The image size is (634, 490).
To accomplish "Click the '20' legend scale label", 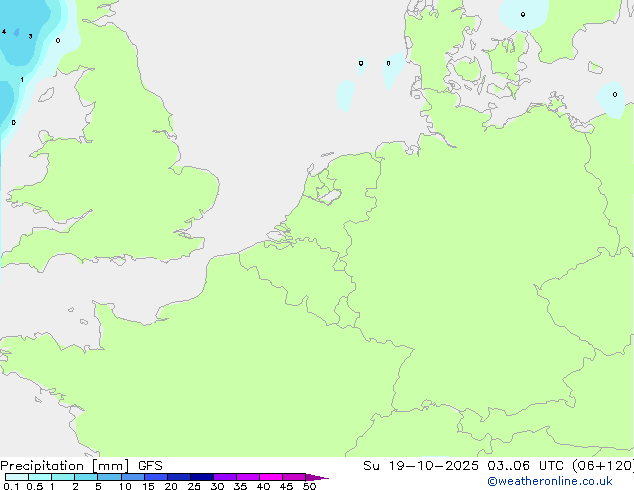I will 171,486.
